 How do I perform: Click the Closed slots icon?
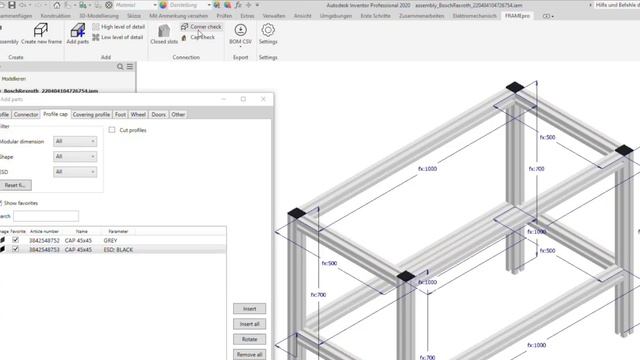click(x=164, y=31)
